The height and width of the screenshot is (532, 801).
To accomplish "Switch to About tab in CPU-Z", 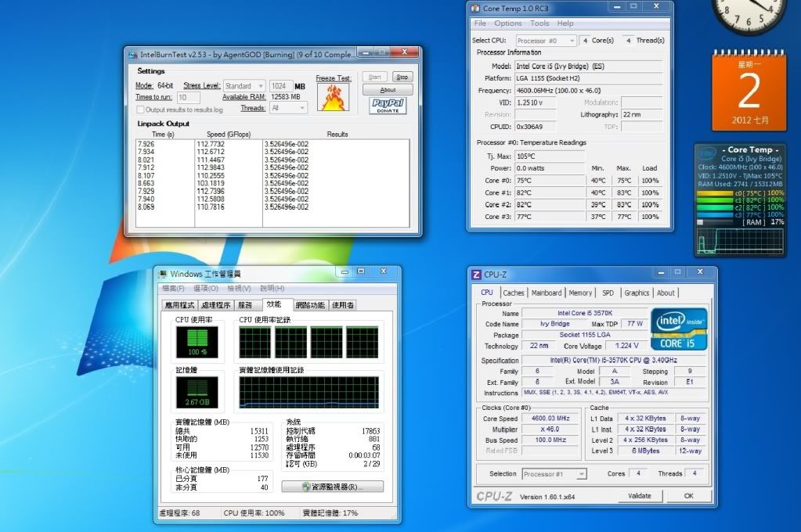I will click(666, 293).
